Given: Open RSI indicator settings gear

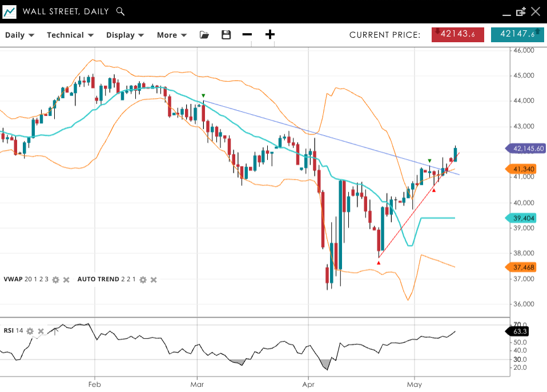Looking at the screenshot, I should coord(30,331).
